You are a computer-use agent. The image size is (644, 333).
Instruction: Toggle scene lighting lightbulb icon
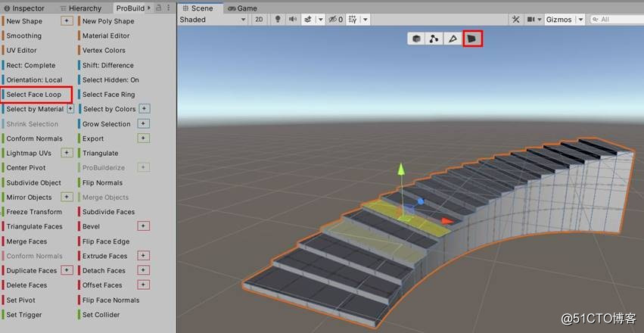click(278, 19)
